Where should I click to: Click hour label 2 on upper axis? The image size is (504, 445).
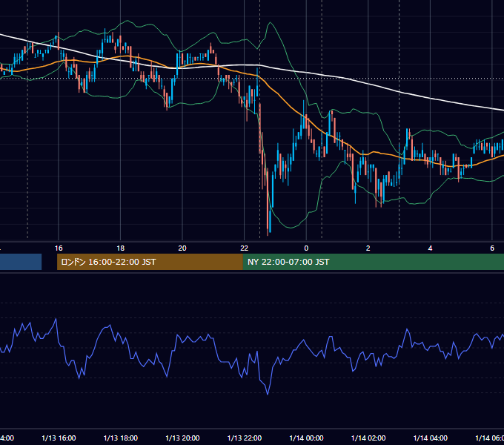(x=368, y=248)
